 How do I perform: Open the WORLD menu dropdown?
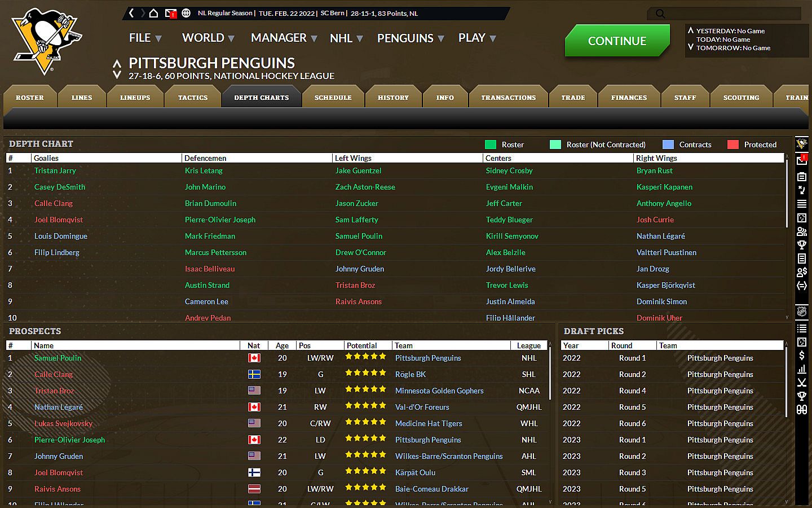click(208, 38)
